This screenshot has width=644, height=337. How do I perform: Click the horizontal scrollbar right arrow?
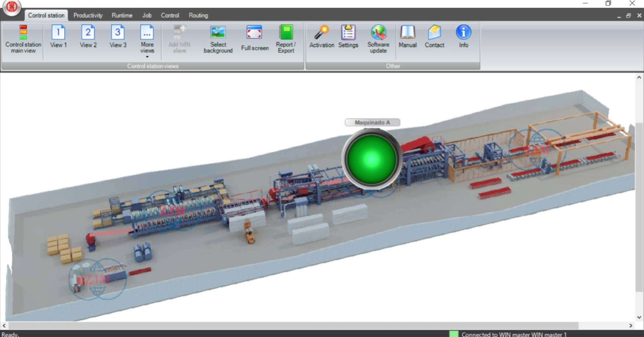631,326
